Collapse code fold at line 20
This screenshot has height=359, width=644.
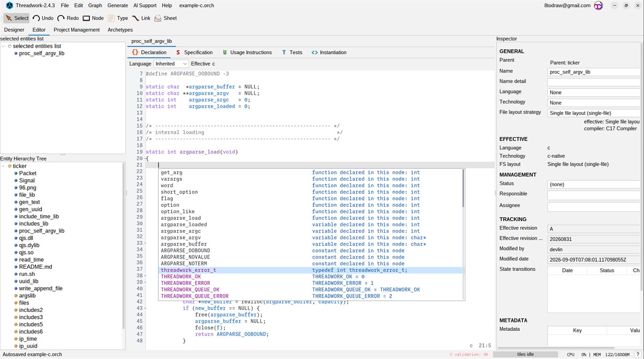(x=145, y=159)
